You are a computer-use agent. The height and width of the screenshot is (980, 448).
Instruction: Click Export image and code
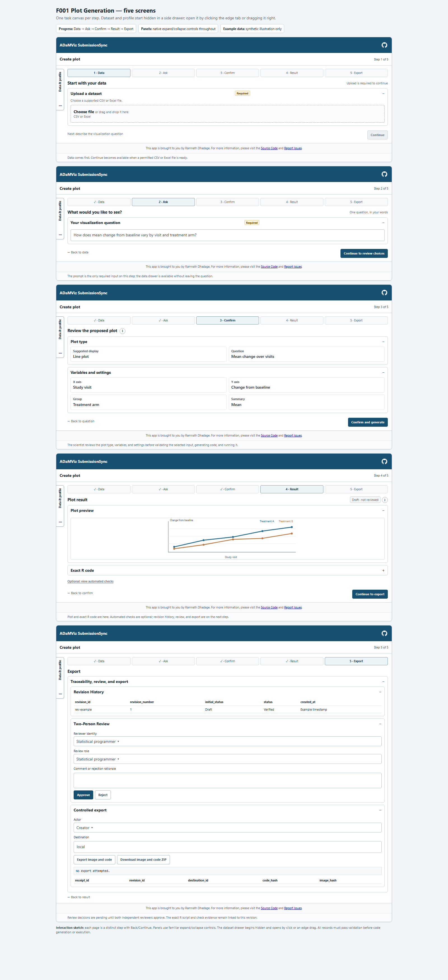tap(94, 860)
